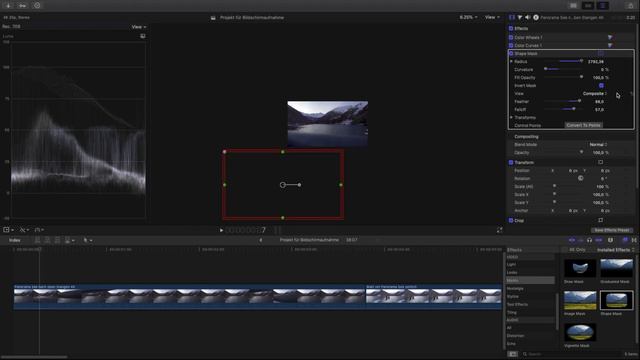Toggle the Crop section checkbox
Screen dimensions: 640x360
click(511, 220)
